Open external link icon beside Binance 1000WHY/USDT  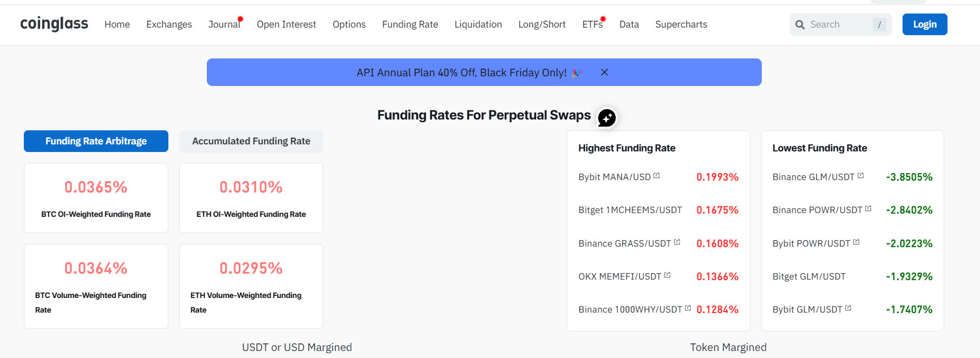pyautogui.click(x=688, y=308)
